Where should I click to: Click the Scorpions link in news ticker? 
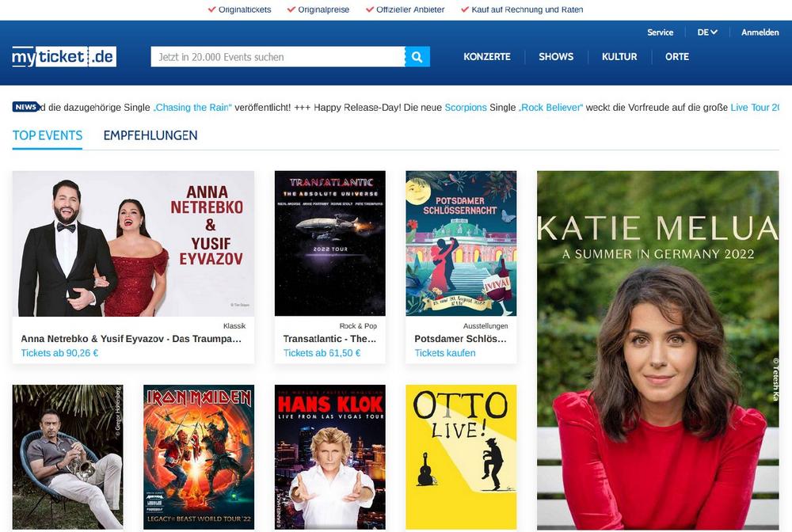466,108
